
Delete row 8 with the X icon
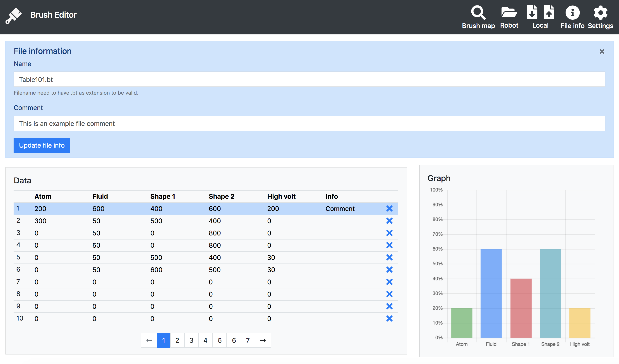(389, 294)
